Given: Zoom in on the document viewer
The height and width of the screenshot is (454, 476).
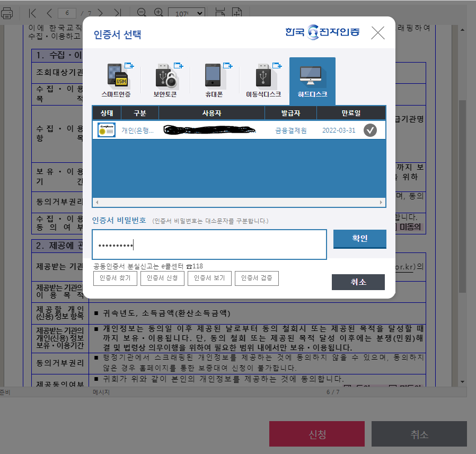Looking at the screenshot, I should 159,13.
